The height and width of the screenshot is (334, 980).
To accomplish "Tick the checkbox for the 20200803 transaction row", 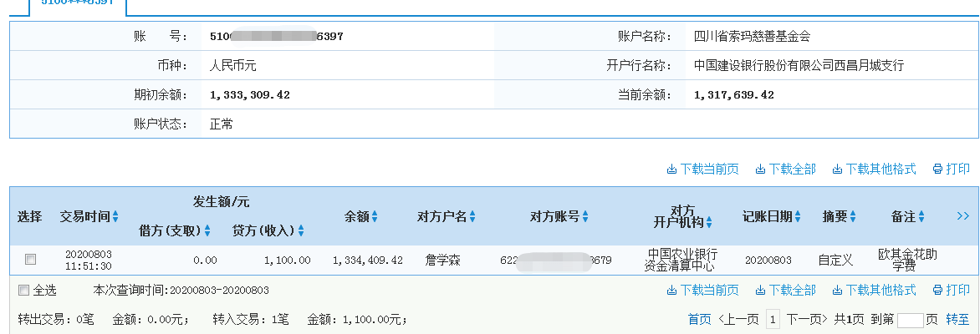I will point(31,260).
